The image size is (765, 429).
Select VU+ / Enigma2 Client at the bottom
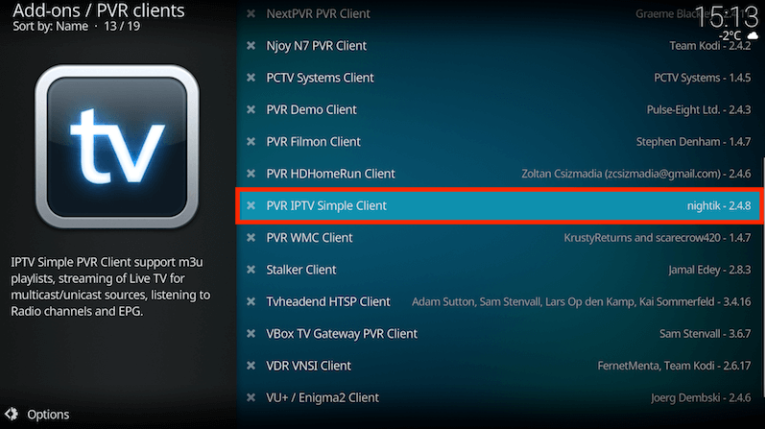click(x=500, y=398)
